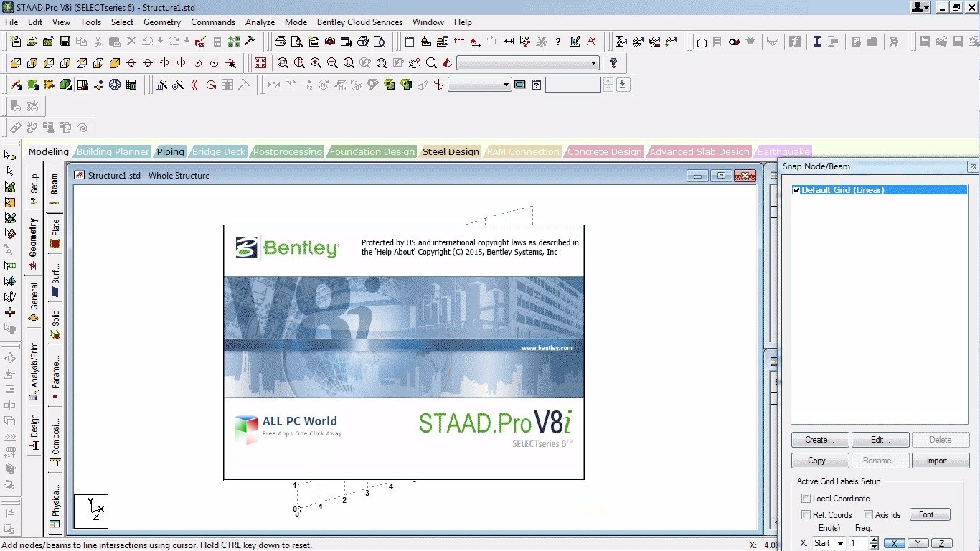Open the Commands menu
This screenshot has height=551, width=980.
(213, 22)
